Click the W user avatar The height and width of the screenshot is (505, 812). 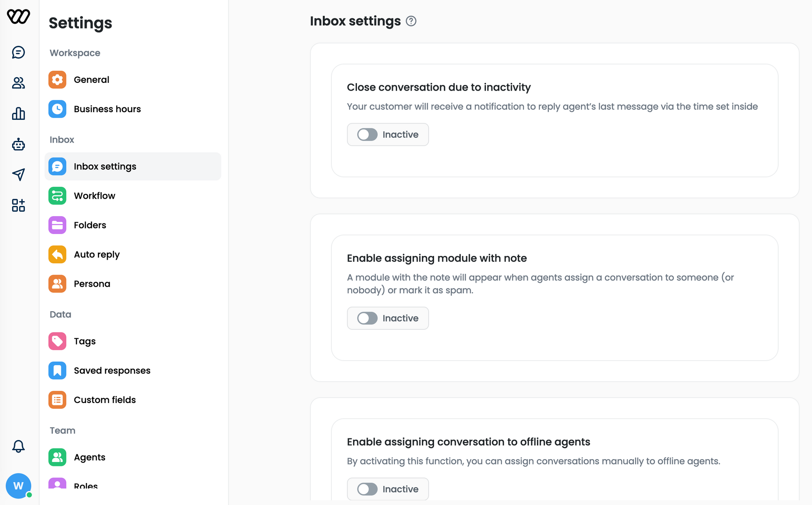[x=18, y=485]
